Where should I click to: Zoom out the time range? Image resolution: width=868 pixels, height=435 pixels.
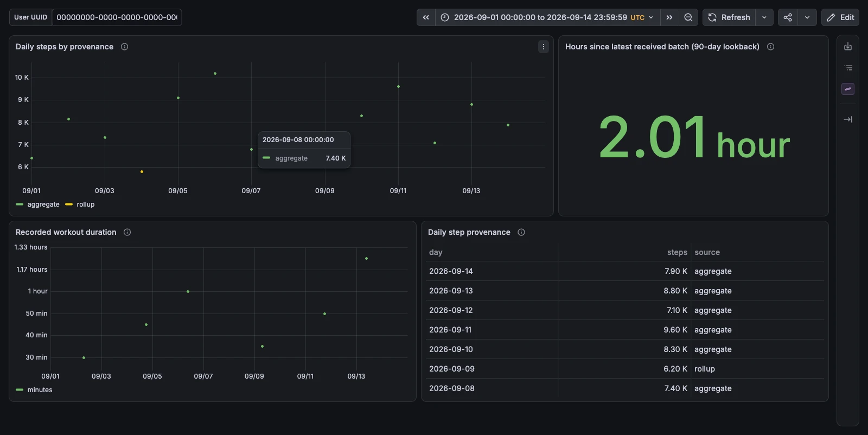click(688, 17)
